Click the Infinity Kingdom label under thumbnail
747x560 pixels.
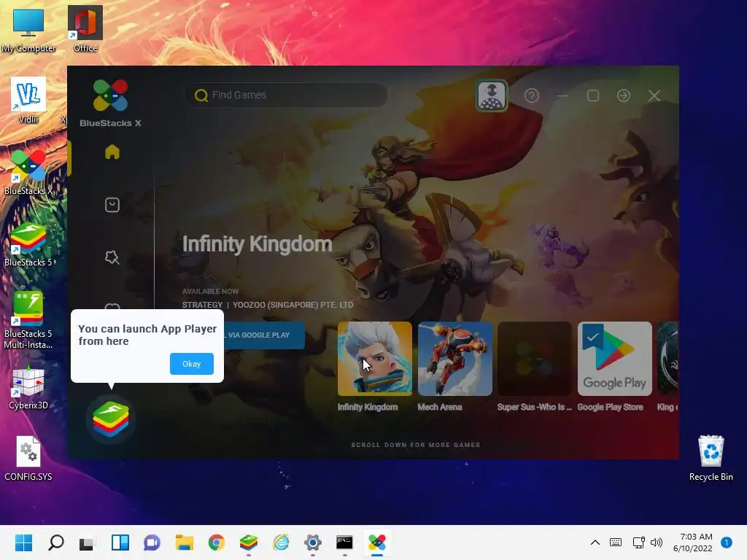click(x=368, y=407)
